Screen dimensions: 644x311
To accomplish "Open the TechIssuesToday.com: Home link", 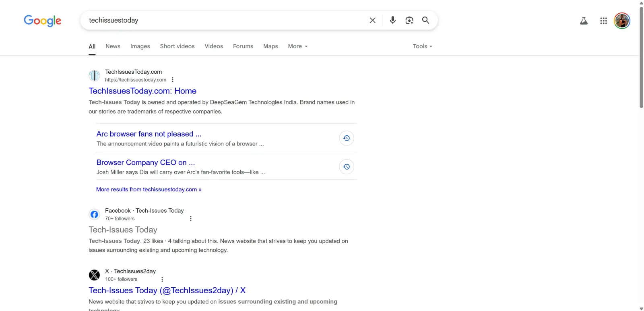I will (x=142, y=91).
